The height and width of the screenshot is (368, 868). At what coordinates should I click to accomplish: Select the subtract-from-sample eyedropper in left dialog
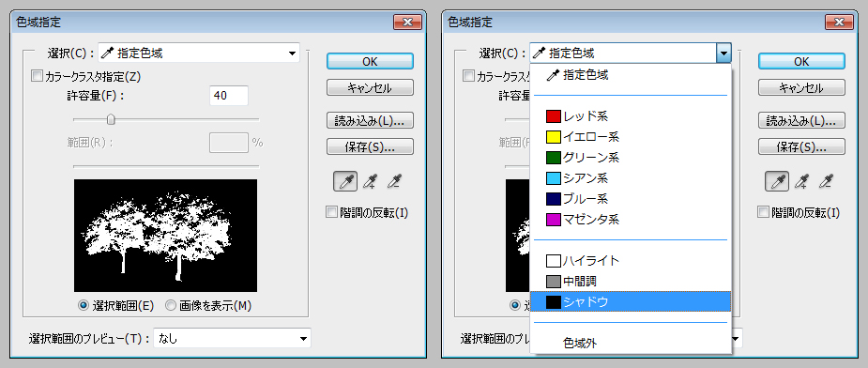pyautogui.click(x=394, y=181)
